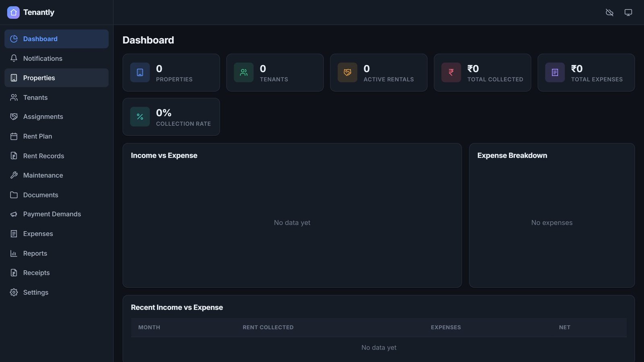Click the Tenants people icon in sidebar
Image resolution: width=644 pixels, height=362 pixels.
tap(14, 97)
